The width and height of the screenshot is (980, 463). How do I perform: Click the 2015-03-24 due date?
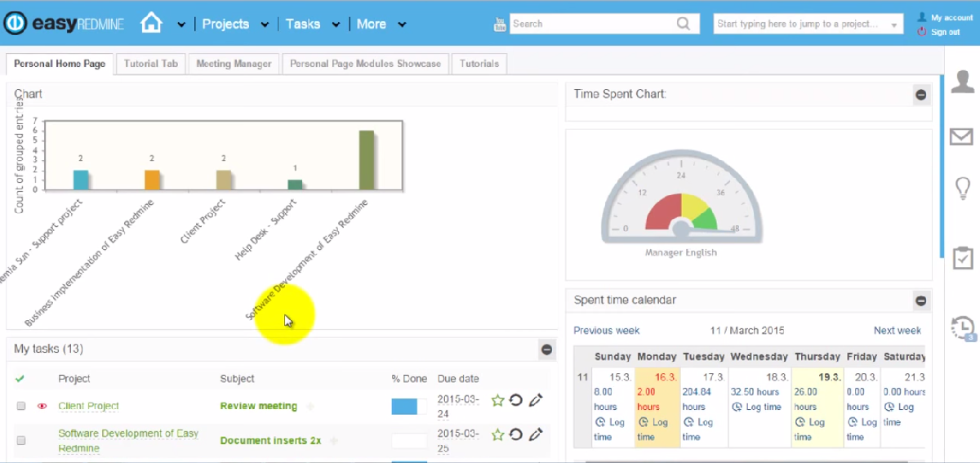459,405
